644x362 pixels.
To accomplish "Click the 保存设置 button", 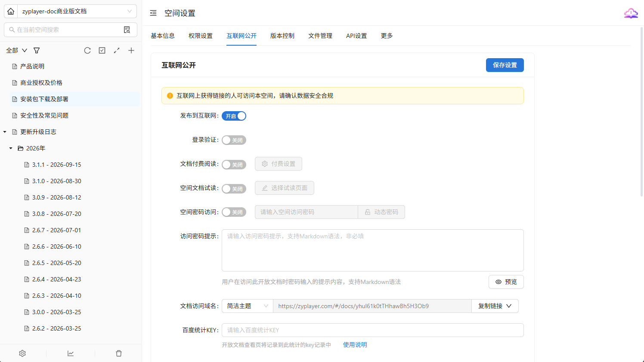I will pos(505,65).
